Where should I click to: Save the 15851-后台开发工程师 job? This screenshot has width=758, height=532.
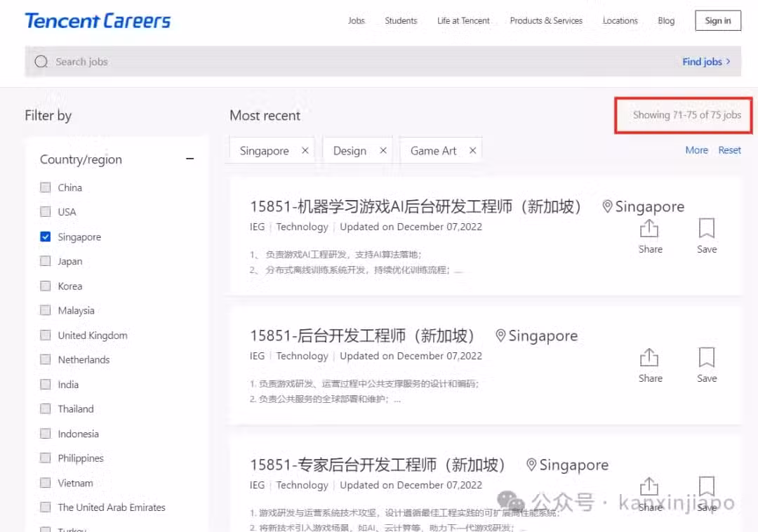tap(706, 365)
